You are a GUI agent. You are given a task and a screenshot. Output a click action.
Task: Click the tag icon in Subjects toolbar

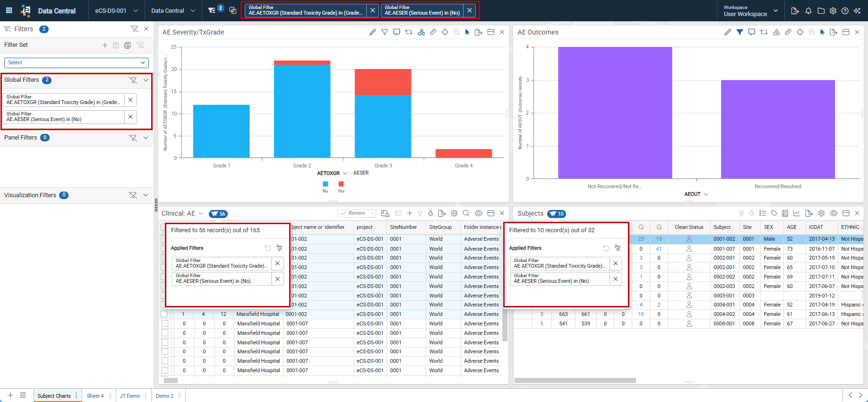pos(774,213)
